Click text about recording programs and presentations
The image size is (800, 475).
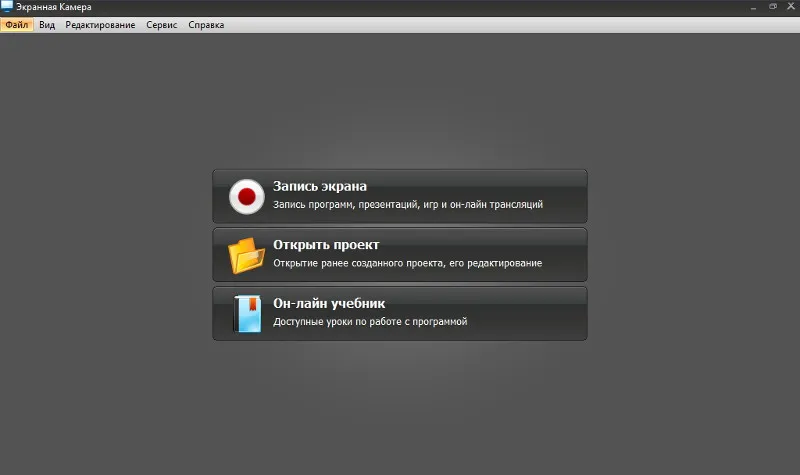pyautogui.click(x=408, y=205)
